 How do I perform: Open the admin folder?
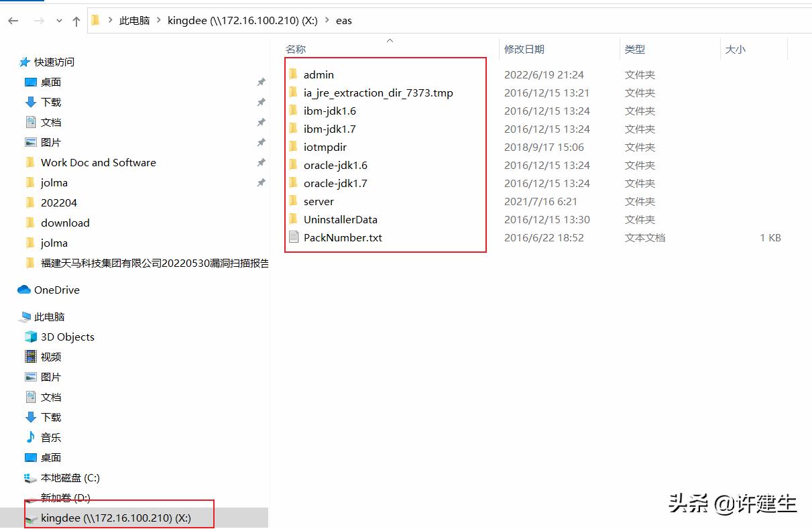(318, 74)
